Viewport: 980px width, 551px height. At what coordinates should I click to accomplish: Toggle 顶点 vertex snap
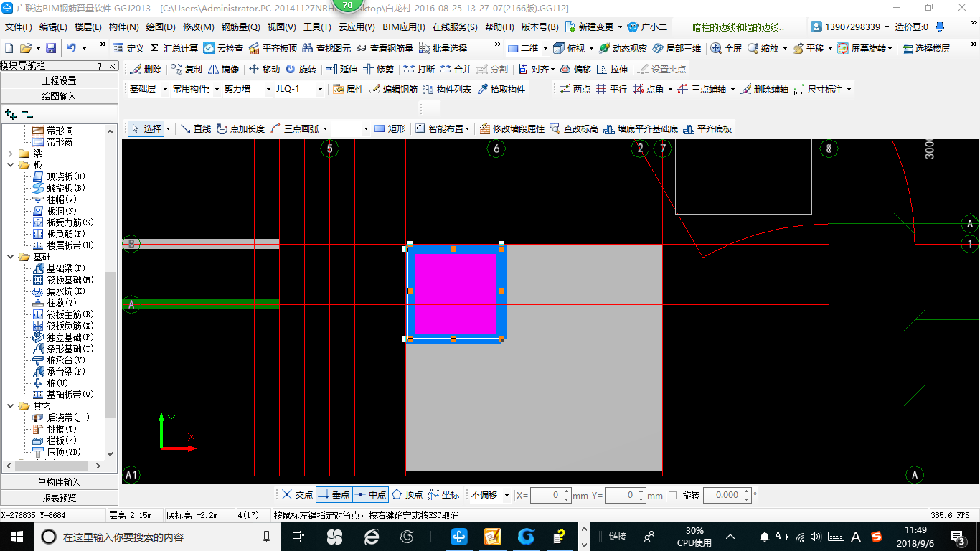pos(407,495)
